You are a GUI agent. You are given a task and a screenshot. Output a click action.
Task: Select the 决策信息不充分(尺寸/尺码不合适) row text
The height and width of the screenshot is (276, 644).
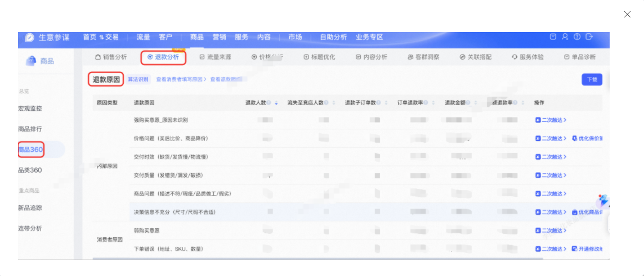[x=175, y=212]
